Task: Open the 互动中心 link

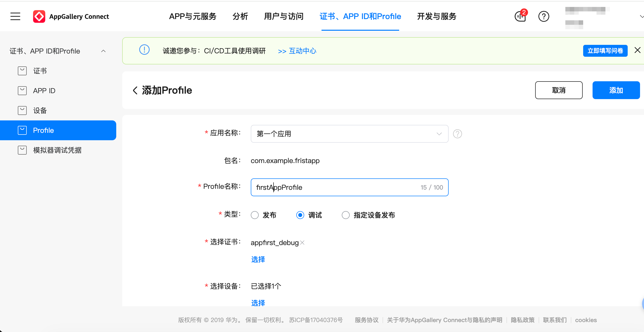Action: (302, 51)
